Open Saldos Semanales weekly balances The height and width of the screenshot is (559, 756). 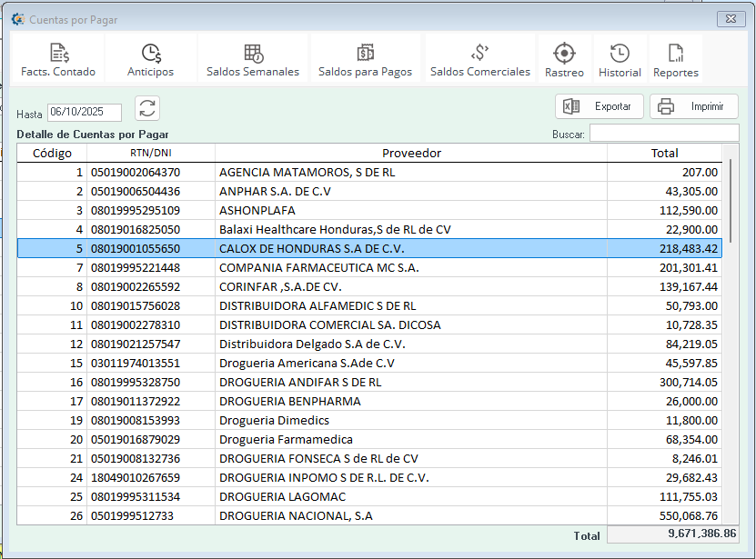(253, 60)
